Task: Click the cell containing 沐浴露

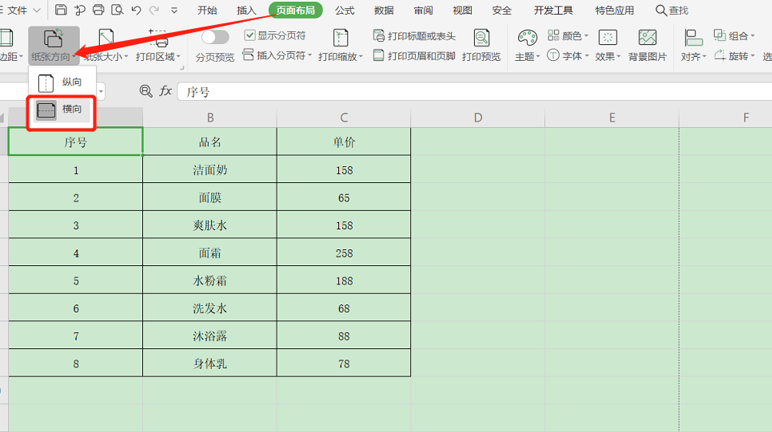Action: click(x=210, y=335)
